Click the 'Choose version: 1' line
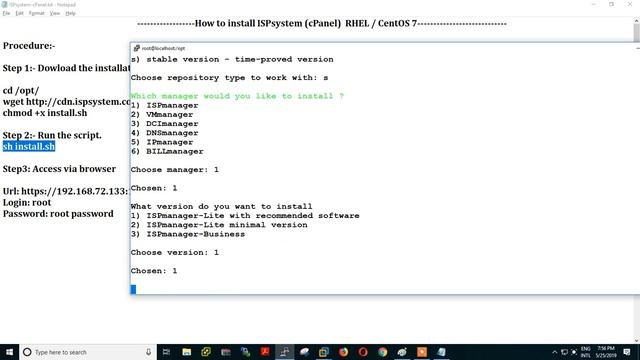The image size is (640, 360). 175,253
